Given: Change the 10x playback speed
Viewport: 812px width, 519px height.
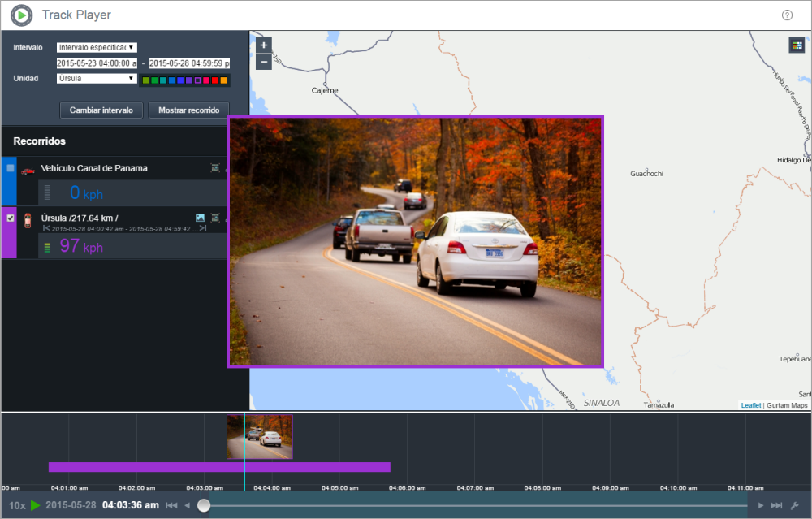Looking at the screenshot, I should pyautogui.click(x=17, y=505).
